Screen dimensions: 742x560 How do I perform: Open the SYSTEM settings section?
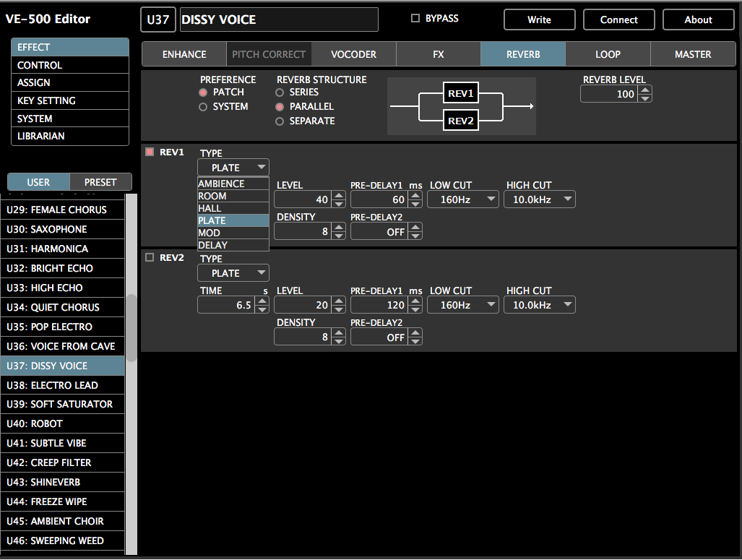(x=69, y=119)
